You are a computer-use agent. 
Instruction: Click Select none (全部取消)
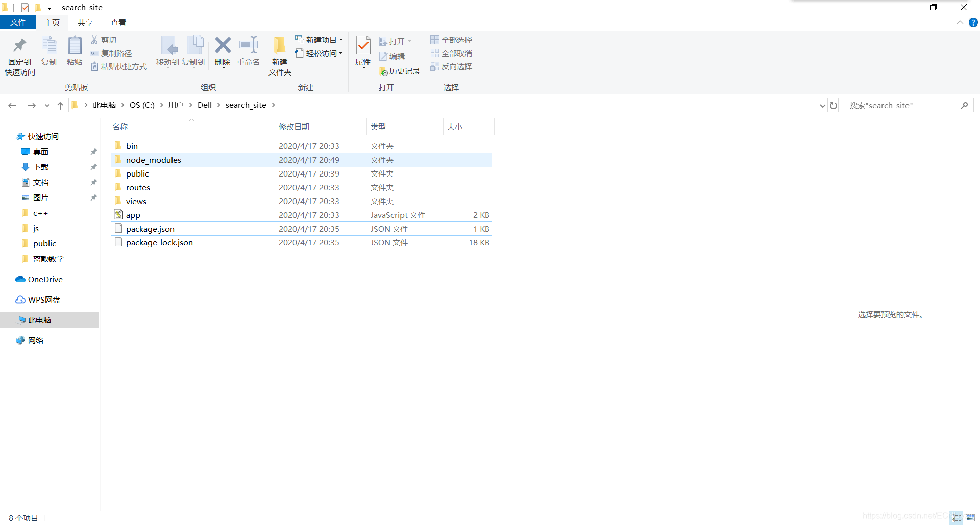[x=451, y=53]
